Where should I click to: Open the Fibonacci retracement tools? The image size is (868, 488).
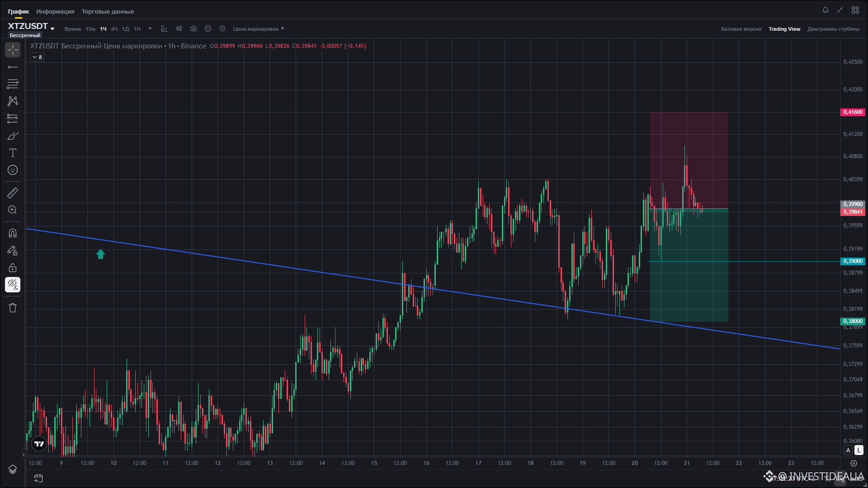coord(13,84)
